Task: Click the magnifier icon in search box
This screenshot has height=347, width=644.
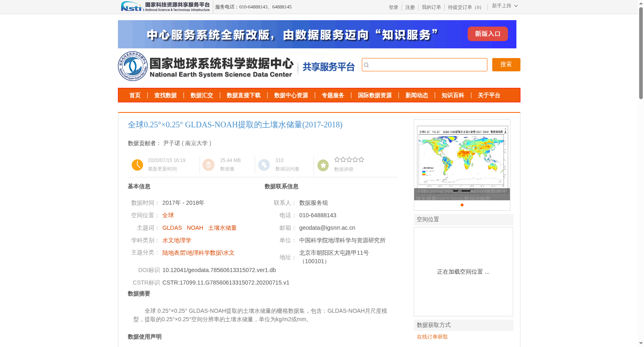Action: click(367, 65)
